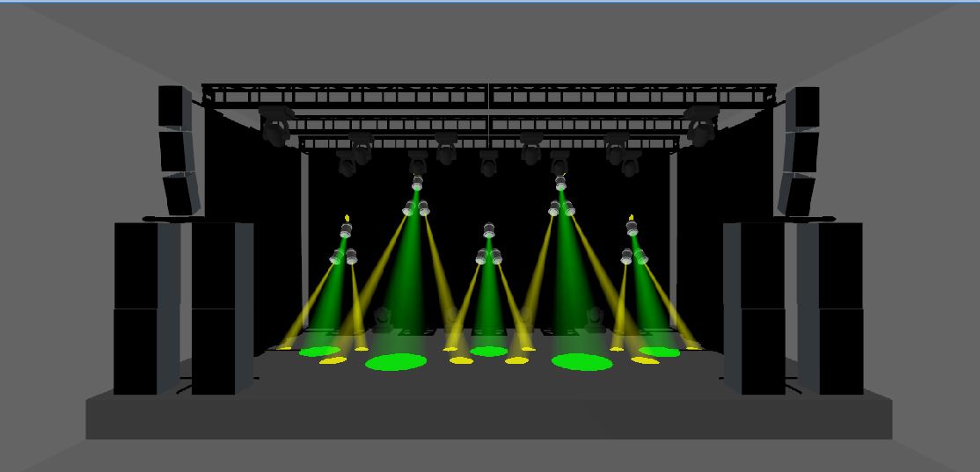Select top fixture of tall right beam cluster
This screenshot has height=472, width=980.
(x=560, y=183)
